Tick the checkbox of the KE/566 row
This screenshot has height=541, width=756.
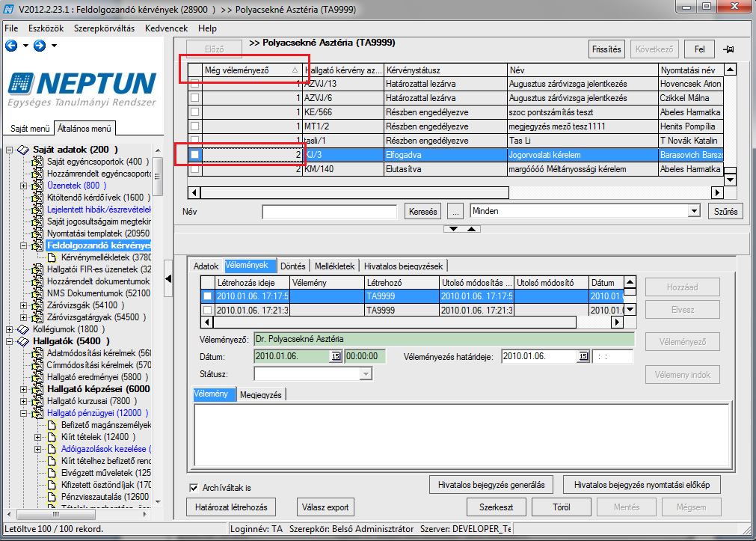click(x=194, y=112)
